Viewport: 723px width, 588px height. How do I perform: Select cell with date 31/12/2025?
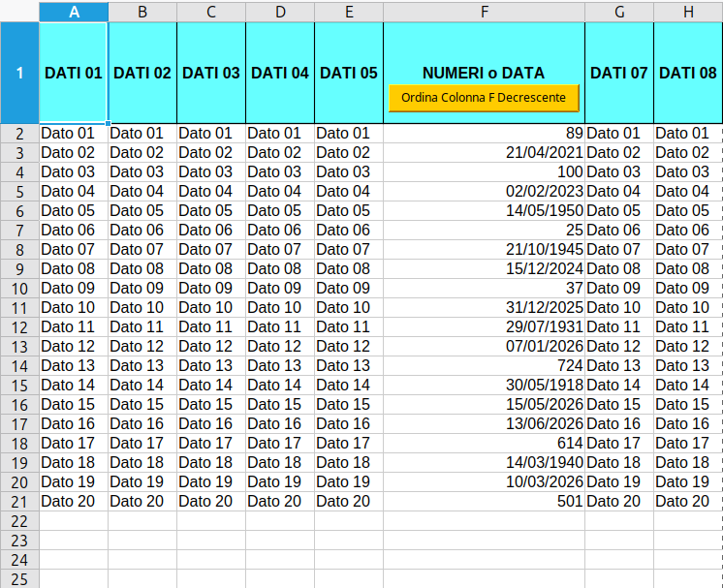pos(485,307)
